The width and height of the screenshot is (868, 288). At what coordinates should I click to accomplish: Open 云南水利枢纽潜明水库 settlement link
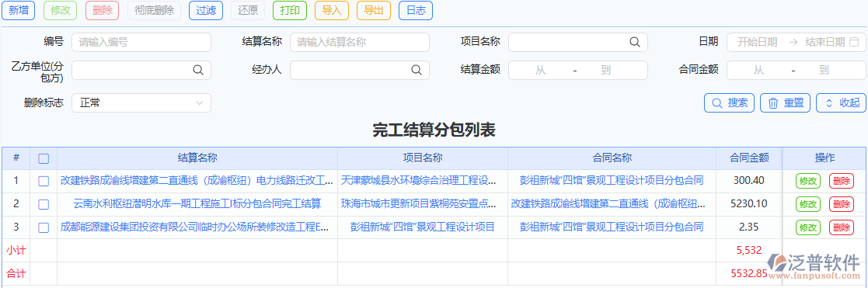pos(197,203)
